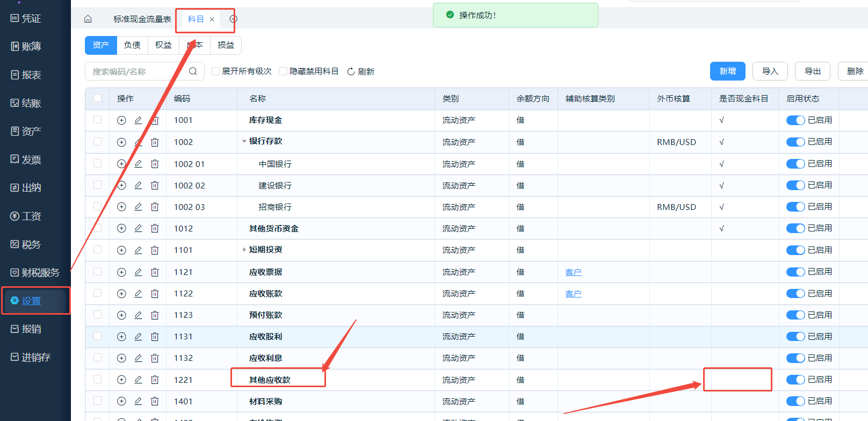Check the 隐藏禁用科目 checkbox
Screen dimensions: 868x421
coord(283,71)
